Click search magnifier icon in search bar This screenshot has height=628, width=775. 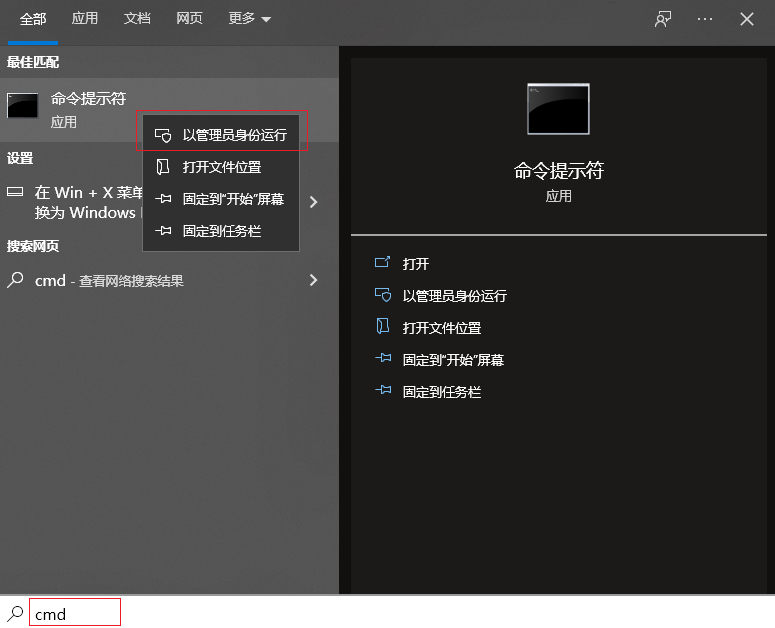pos(15,613)
